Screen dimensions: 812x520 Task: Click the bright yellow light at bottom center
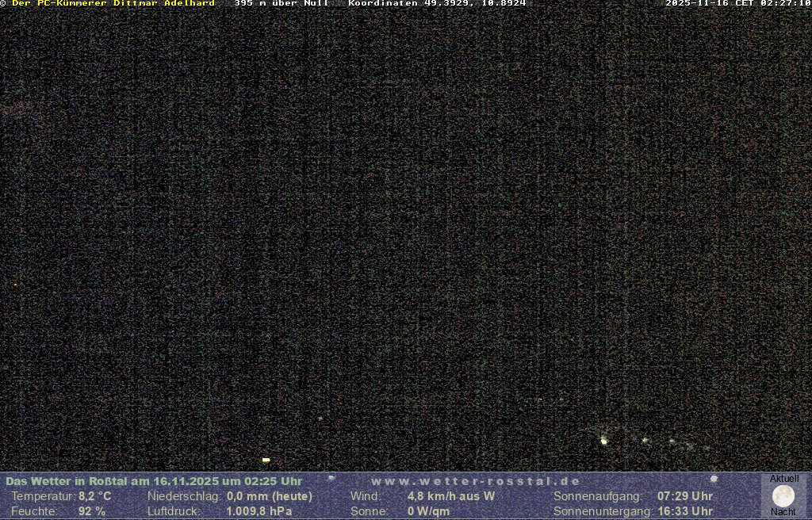(x=266, y=460)
